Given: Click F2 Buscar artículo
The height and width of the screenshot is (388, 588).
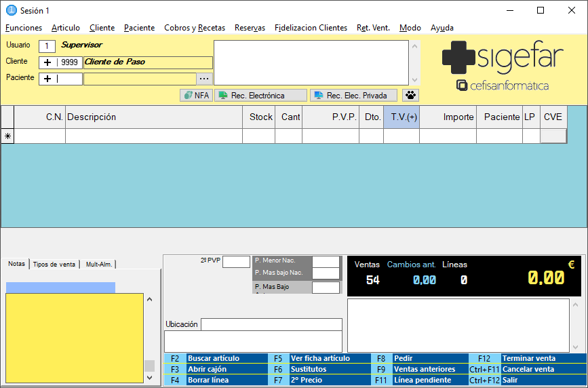Looking at the screenshot, I should pos(216,358).
